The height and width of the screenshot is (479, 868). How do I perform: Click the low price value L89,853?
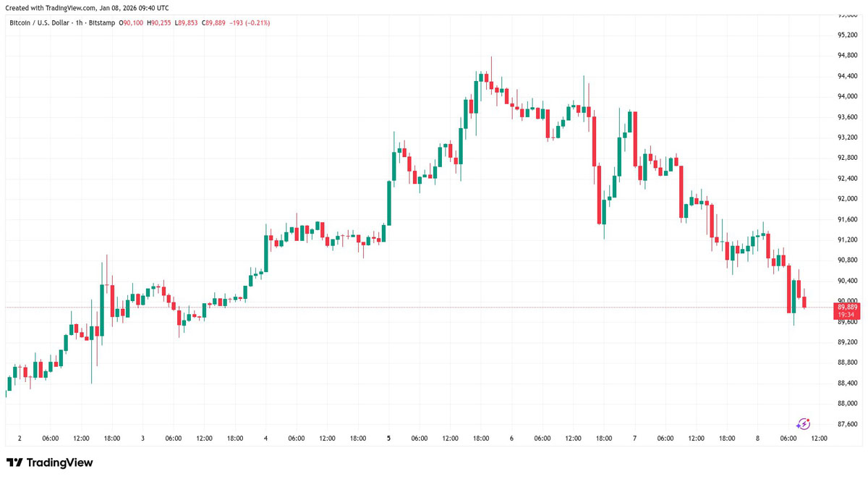coord(186,23)
